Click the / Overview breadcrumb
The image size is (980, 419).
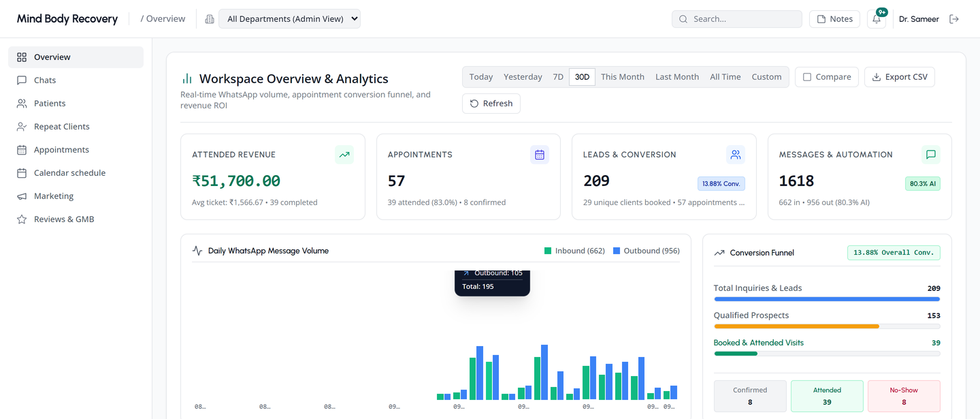(x=163, y=19)
